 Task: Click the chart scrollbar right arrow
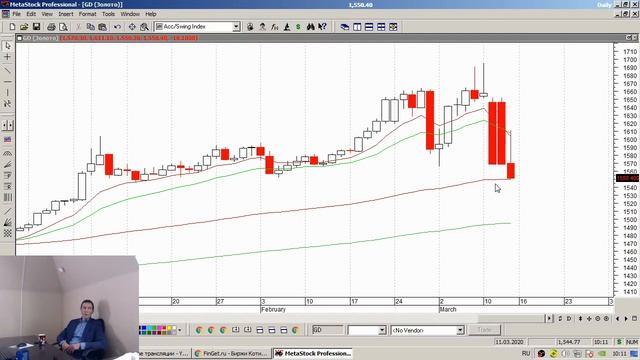(x=549, y=318)
